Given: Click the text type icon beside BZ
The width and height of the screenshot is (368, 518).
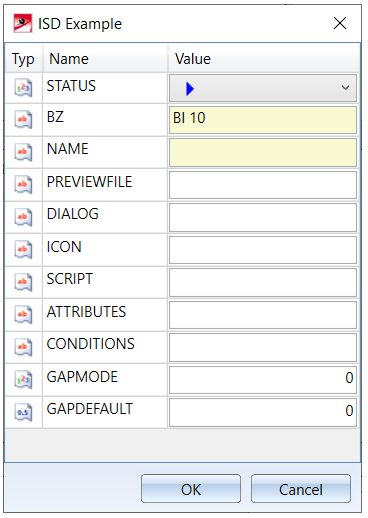Looking at the screenshot, I should (x=23, y=120).
